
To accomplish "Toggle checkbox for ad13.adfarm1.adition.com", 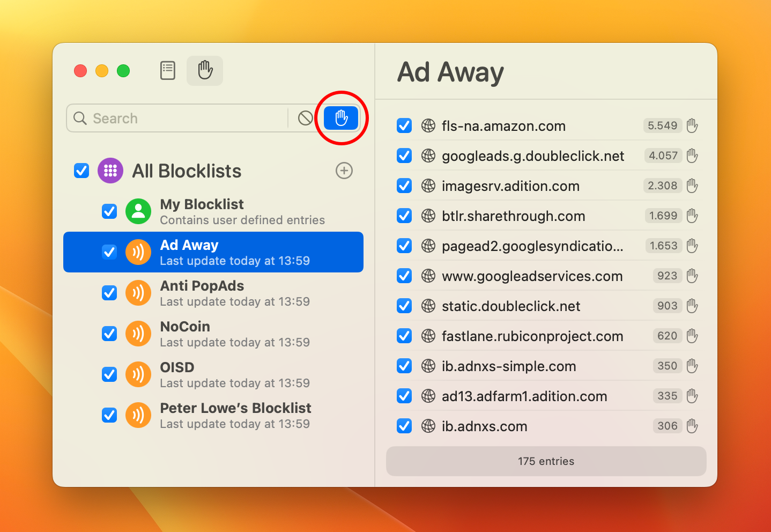I will [x=404, y=396].
